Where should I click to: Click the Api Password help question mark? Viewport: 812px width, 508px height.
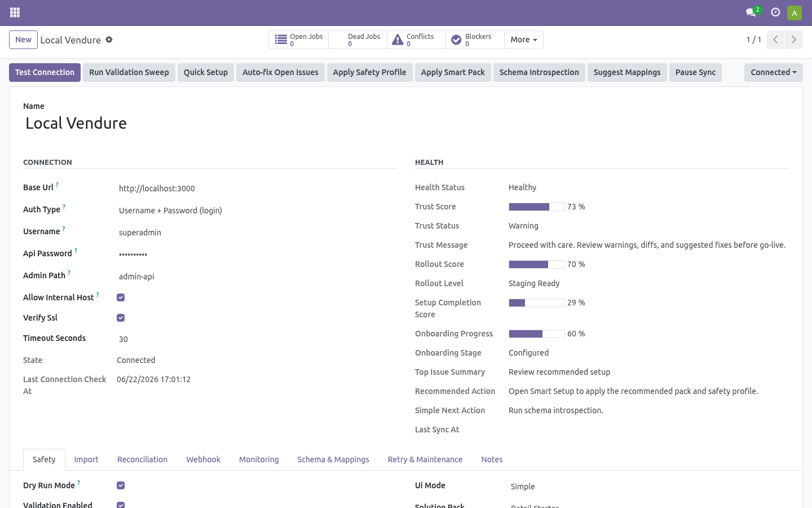(76, 251)
